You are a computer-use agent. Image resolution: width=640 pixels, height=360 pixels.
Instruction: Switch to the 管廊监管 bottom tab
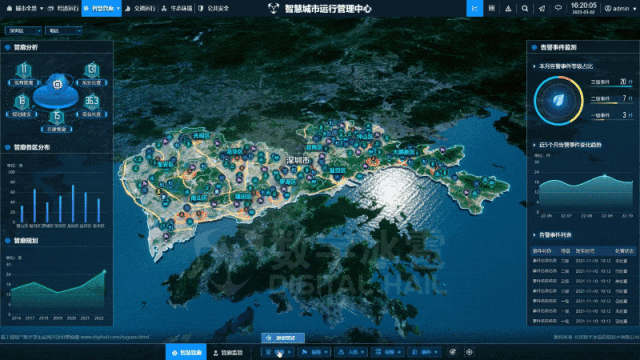coord(229,353)
